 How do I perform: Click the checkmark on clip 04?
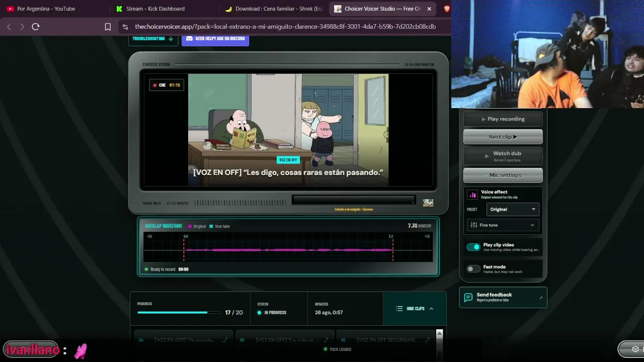coord(225,340)
